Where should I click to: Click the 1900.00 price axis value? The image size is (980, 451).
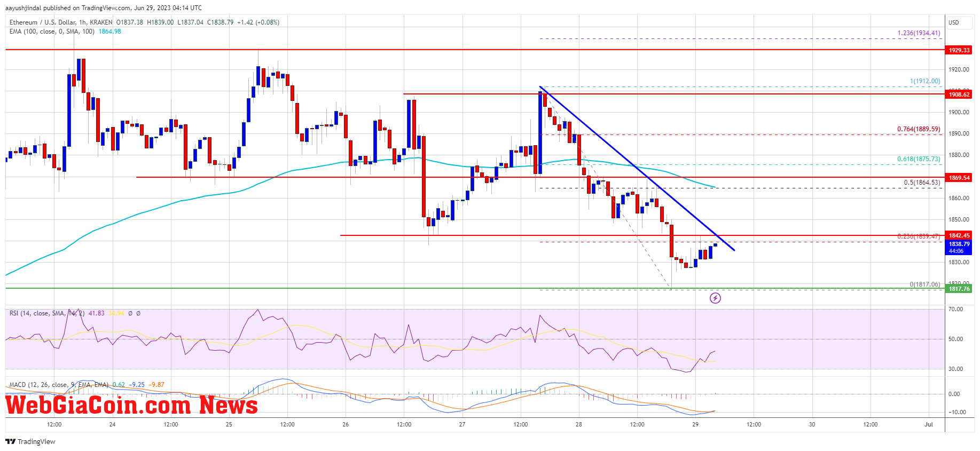click(x=959, y=112)
